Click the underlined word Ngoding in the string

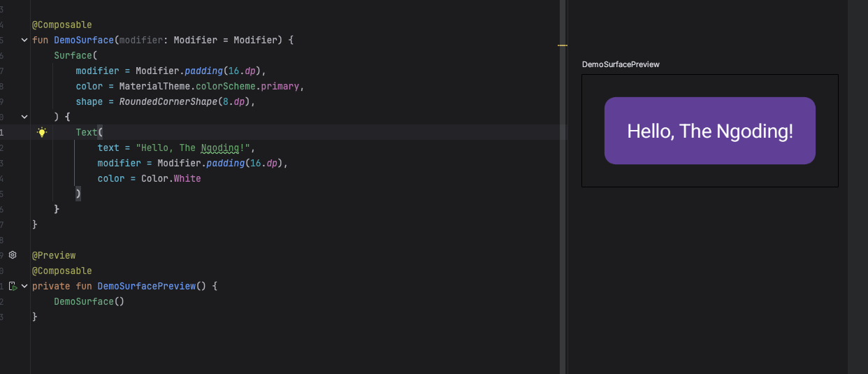point(219,148)
